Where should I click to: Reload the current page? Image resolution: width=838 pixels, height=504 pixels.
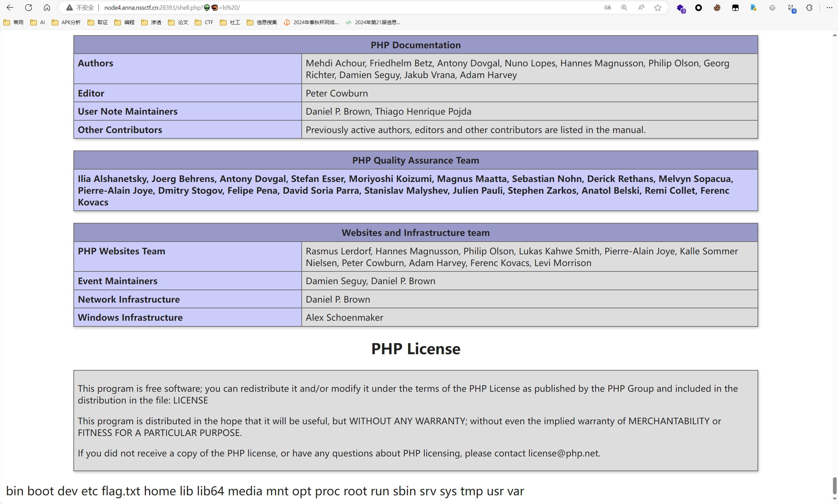pos(28,7)
